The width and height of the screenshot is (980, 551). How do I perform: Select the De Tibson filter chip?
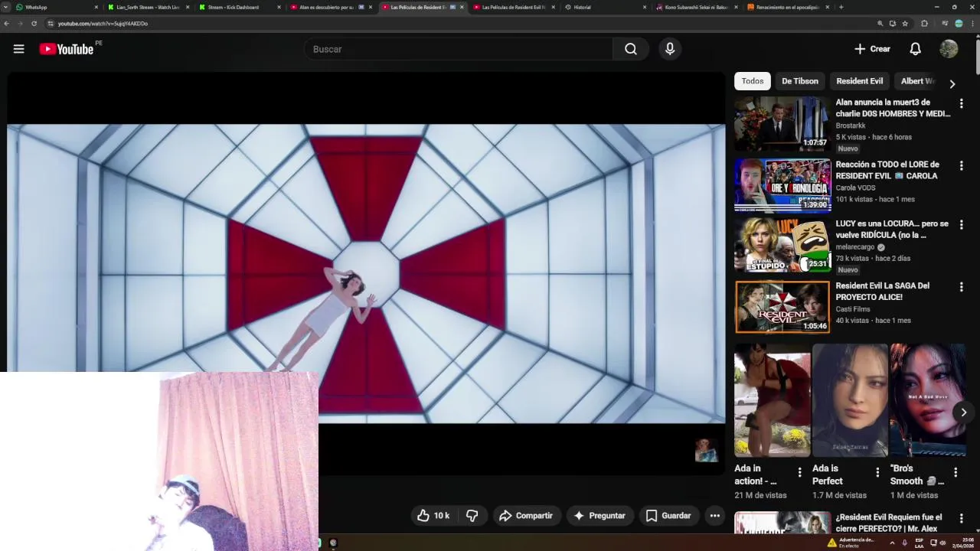800,81
